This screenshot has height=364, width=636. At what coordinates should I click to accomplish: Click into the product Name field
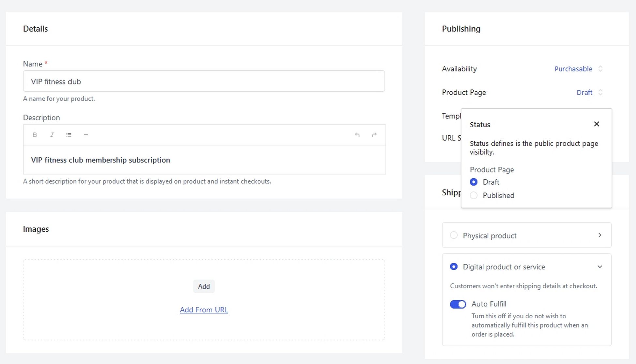pos(204,81)
